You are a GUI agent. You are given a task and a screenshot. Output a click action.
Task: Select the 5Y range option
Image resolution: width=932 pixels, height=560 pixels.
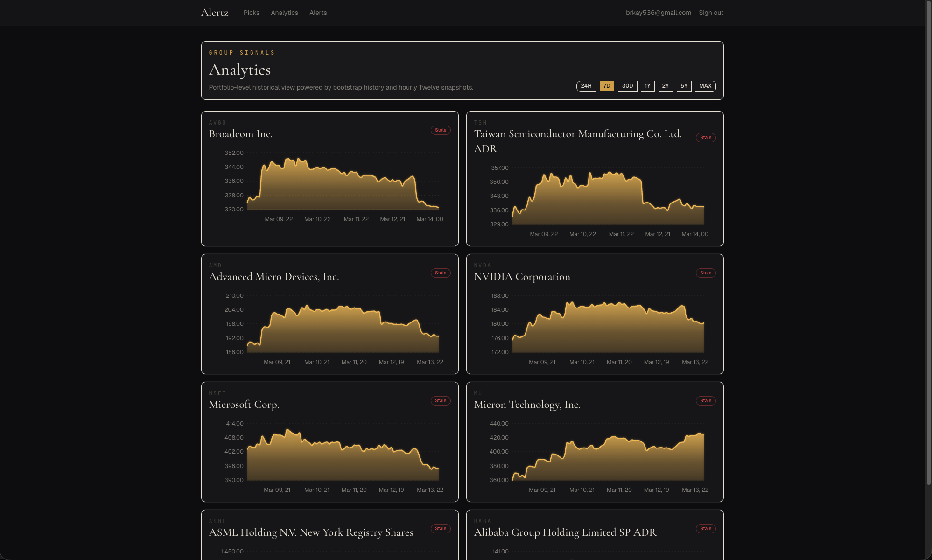(683, 86)
